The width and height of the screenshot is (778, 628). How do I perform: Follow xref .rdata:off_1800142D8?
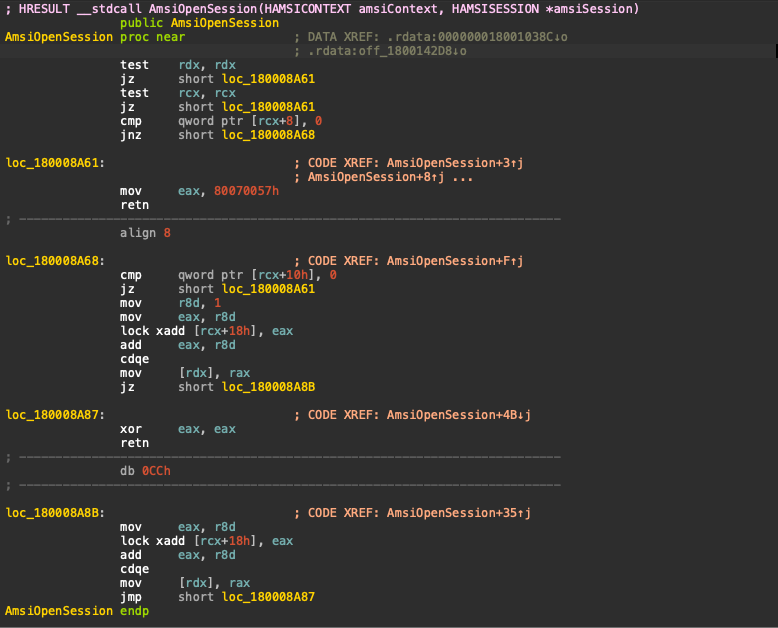coord(387,51)
